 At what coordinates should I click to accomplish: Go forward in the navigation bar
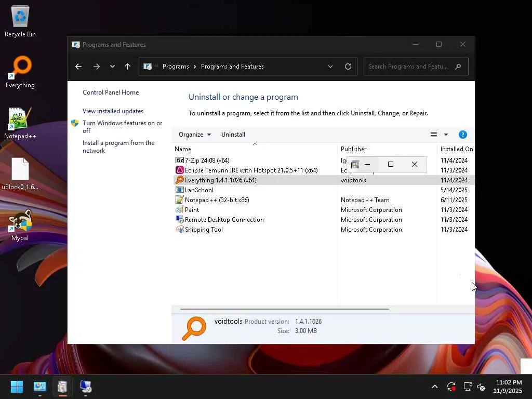(96, 66)
